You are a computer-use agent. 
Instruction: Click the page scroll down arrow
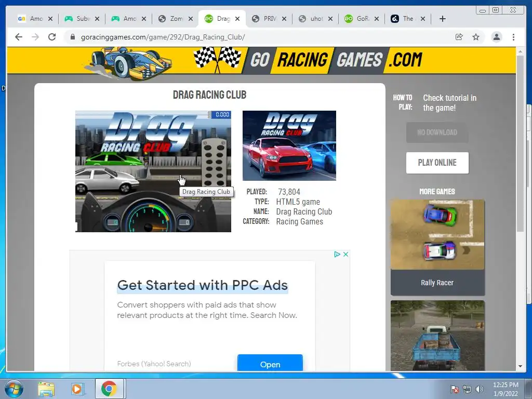[x=520, y=366]
